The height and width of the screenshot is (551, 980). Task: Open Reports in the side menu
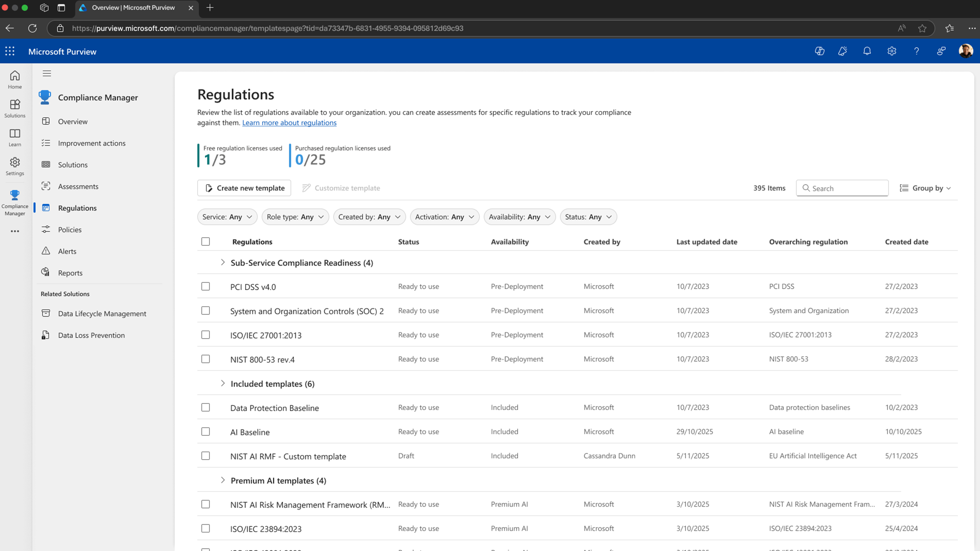pyautogui.click(x=70, y=273)
